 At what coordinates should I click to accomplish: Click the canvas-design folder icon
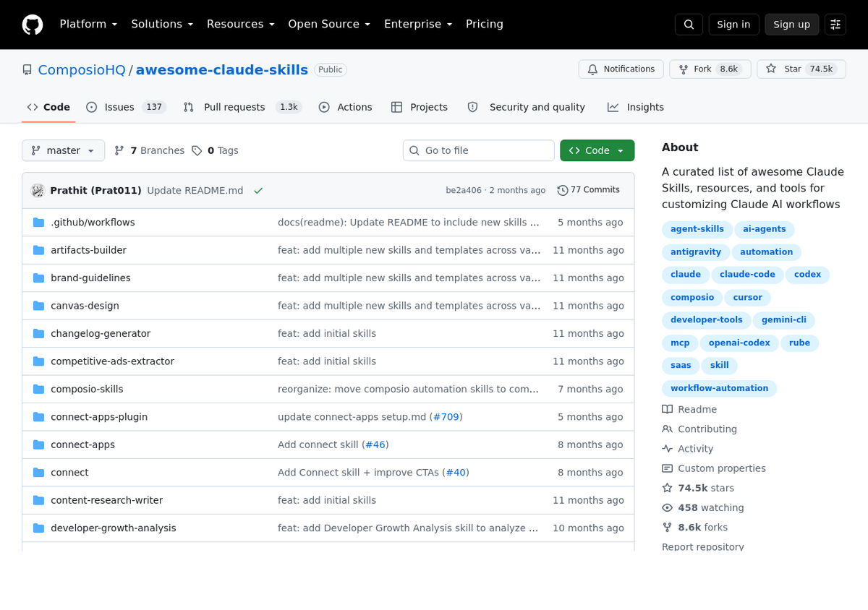pyautogui.click(x=38, y=306)
